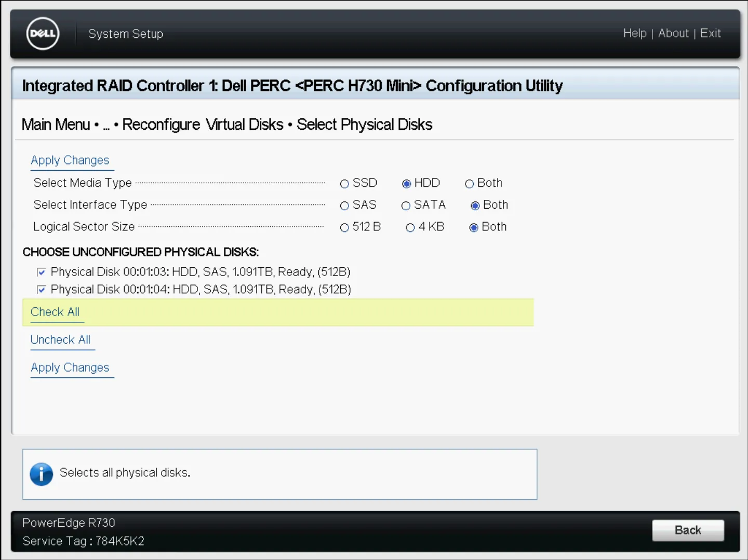This screenshot has width=748, height=560.
Task: Click the top Apply Changes link
Action: 70,160
